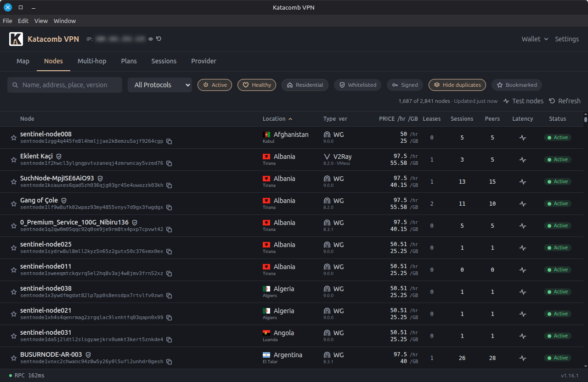
Task: Click the Test nodes button
Action: tap(523, 101)
